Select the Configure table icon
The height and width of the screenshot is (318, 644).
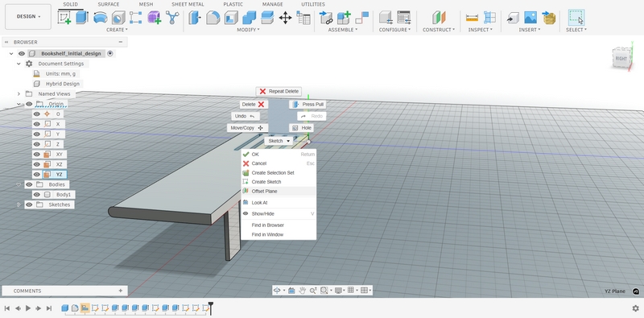coord(404,18)
